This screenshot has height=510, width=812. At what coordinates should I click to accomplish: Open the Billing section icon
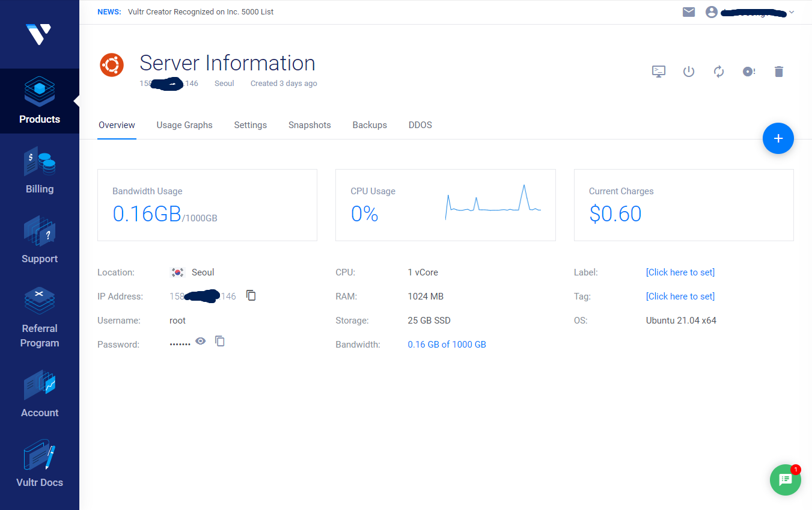click(40, 162)
